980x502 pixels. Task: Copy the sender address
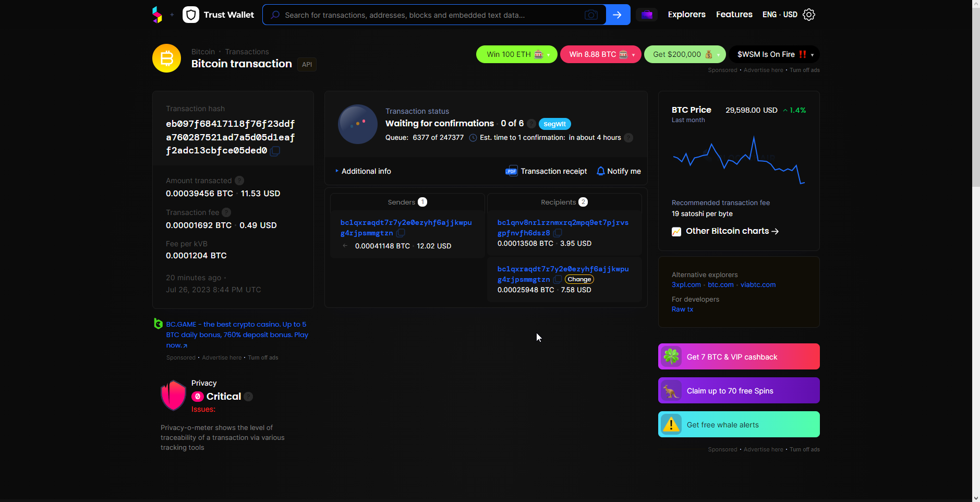[x=401, y=233]
